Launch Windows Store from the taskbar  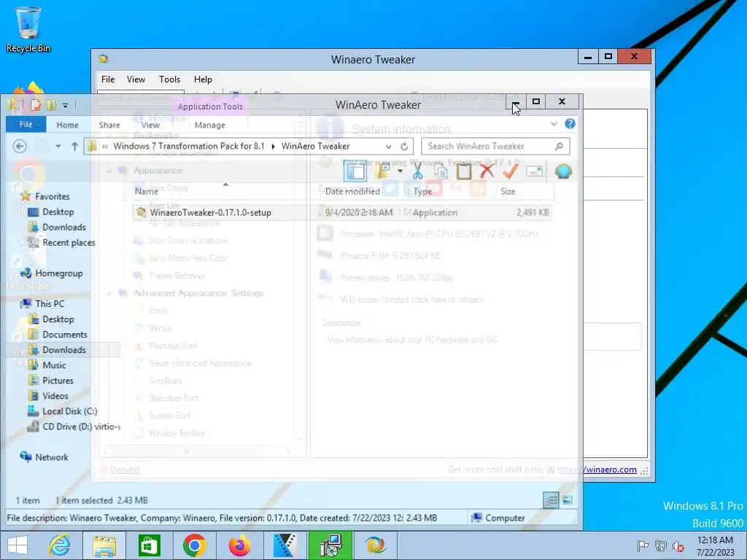point(149,545)
